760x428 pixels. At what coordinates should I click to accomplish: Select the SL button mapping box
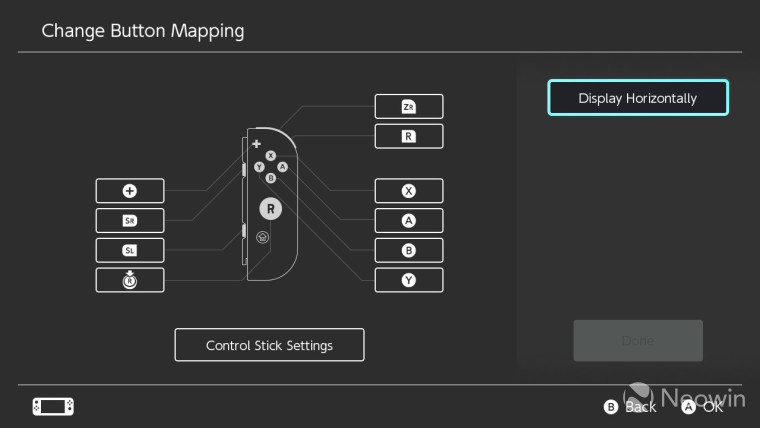(130, 250)
